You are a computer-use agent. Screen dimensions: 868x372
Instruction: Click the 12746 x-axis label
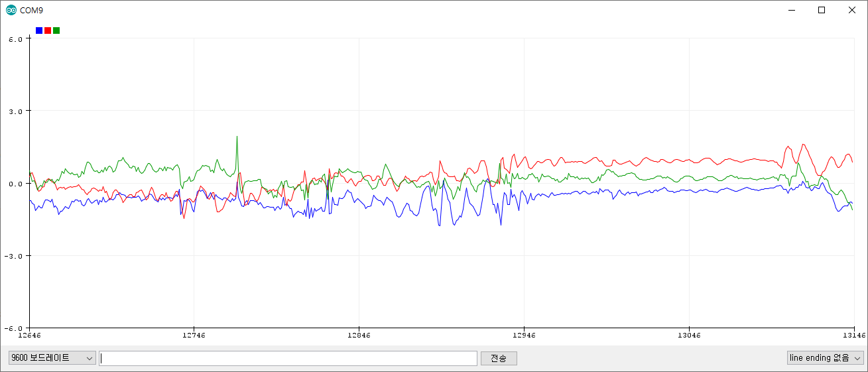click(x=194, y=336)
